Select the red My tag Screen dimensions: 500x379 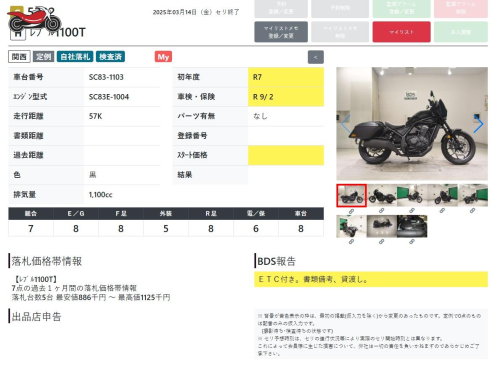click(163, 57)
